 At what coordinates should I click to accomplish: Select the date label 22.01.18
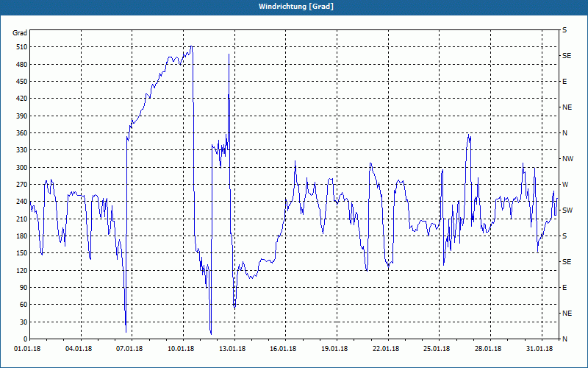point(386,349)
